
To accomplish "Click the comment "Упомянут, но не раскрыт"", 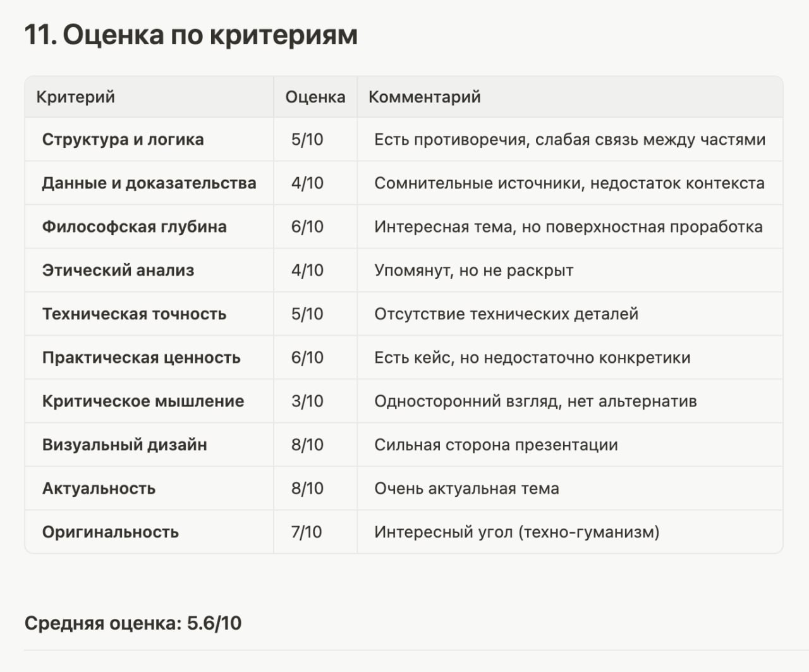I will point(473,271).
